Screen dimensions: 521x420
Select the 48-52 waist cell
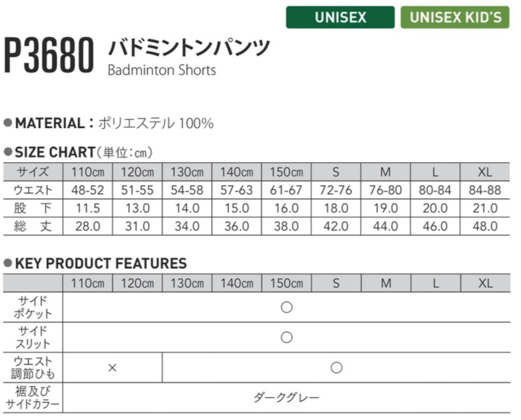[x=88, y=190]
